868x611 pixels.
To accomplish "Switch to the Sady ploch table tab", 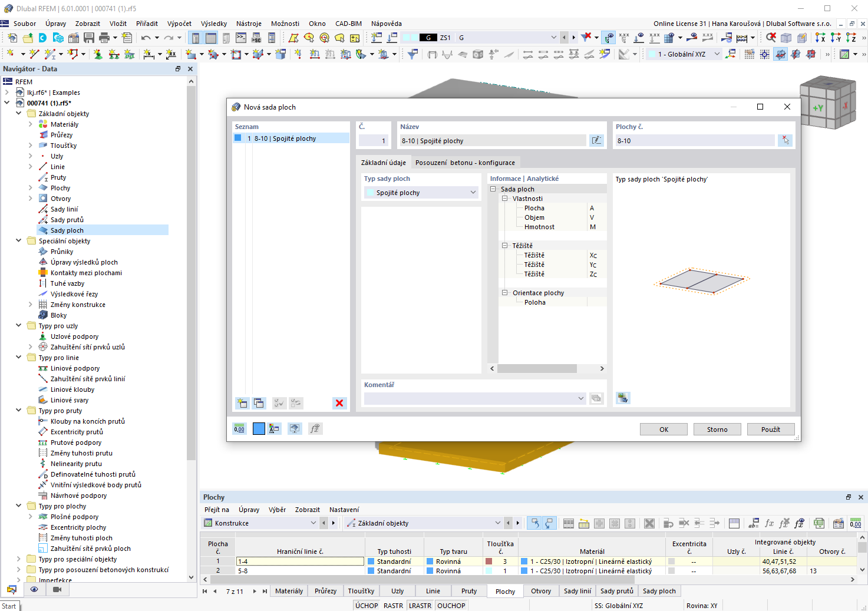I will tap(659, 591).
